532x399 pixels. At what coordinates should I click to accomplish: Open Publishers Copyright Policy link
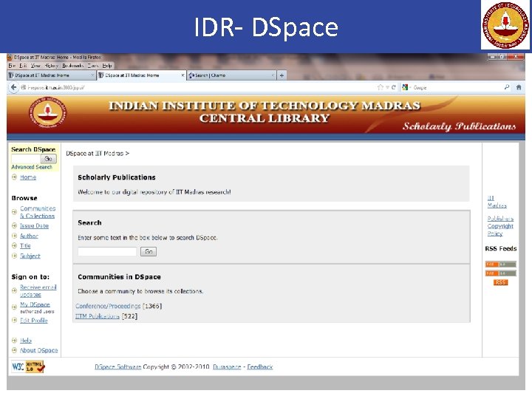(x=500, y=226)
